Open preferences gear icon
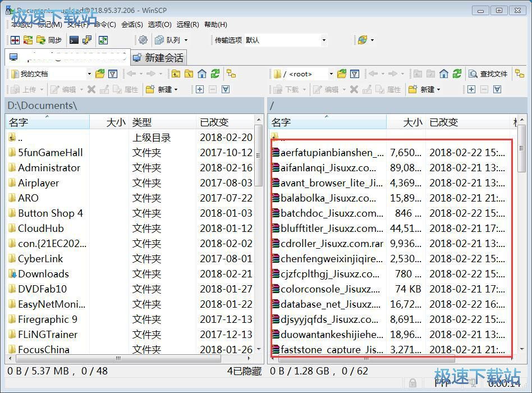The image size is (532, 393). point(143,40)
